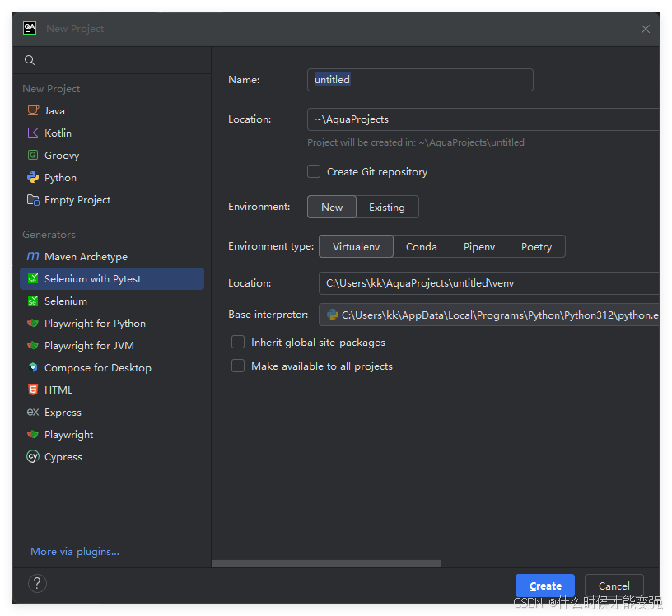The width and height of the screenshot is (672, 616).
Task: Select Existing environment option
Action: coord(387,207)
